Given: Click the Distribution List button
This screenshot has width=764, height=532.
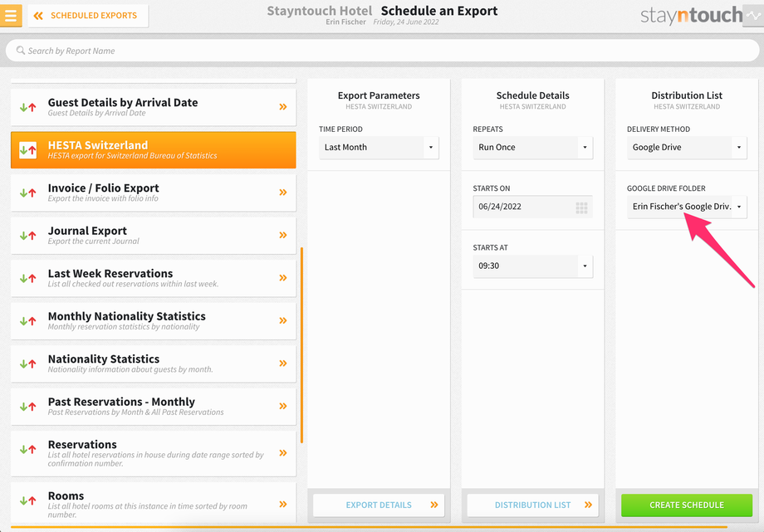Looking at the screenshot, I should (x=532, y=505).
